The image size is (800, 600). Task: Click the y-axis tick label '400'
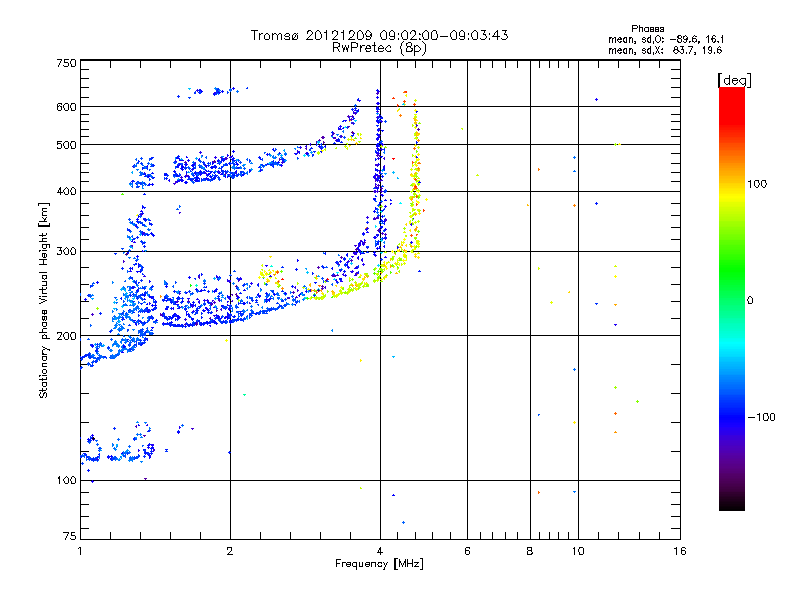pyautogui.click(x=66, y=192)
